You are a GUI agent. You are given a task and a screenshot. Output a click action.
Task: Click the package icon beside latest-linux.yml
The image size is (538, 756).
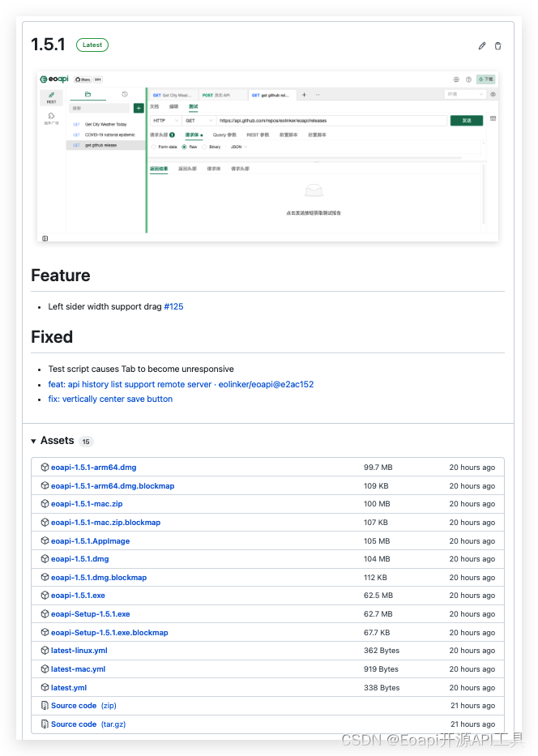pyautogui.click(x=45, y=650)
